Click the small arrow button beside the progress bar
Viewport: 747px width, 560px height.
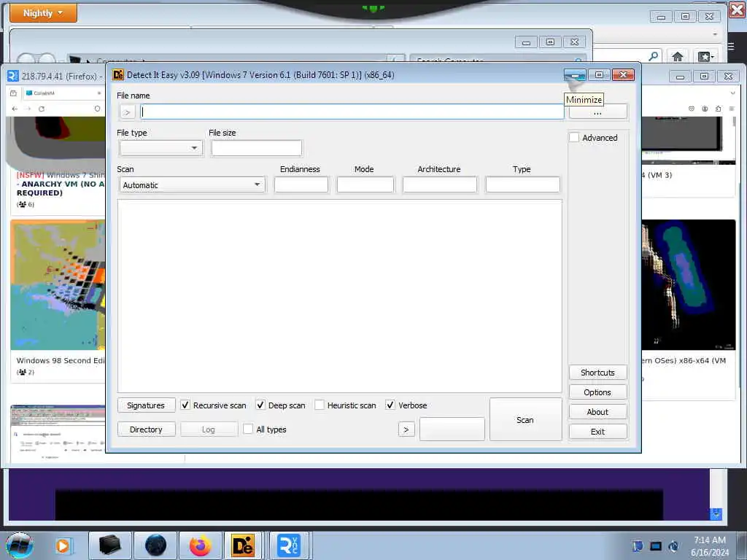[406, 429]
